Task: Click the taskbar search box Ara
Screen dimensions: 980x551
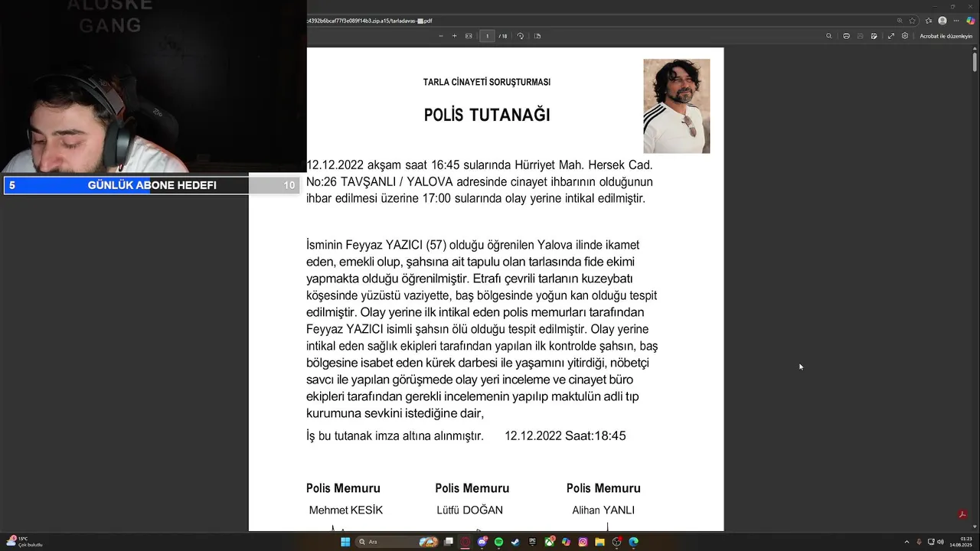Action: point(397,542)
